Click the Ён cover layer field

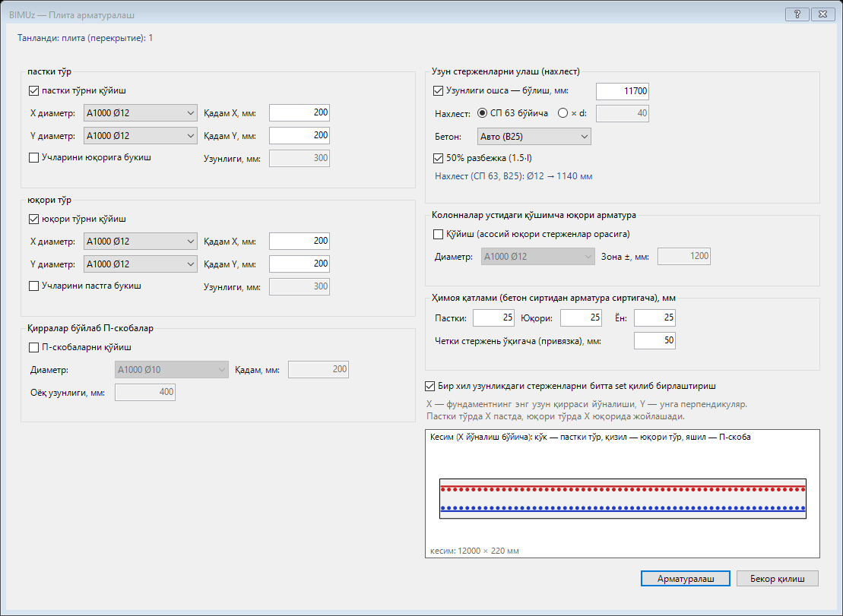click(654, 318)
